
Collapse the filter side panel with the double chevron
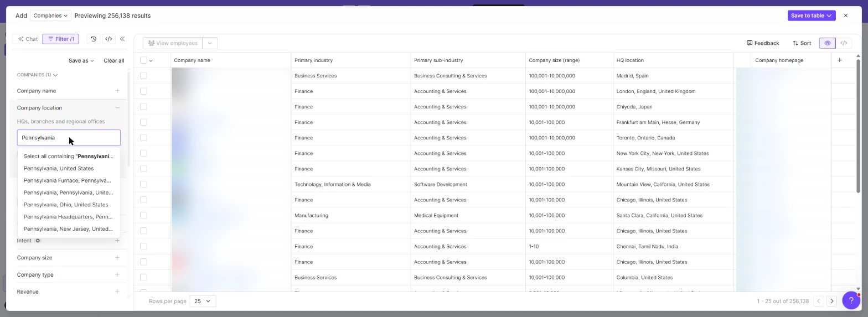(x=122, y=39)
